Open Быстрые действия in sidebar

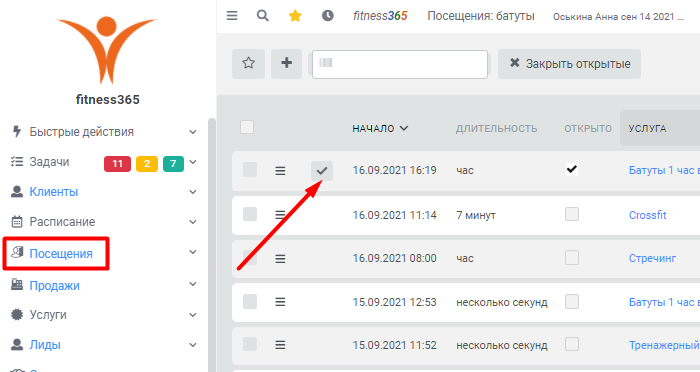pyautogui.click(x=82, y=132)
